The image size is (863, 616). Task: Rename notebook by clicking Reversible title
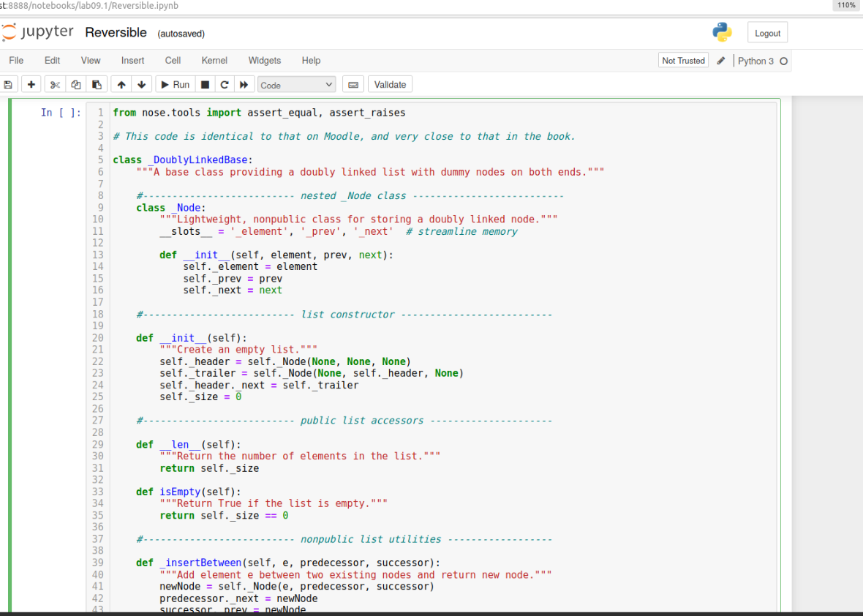[116, 33]
